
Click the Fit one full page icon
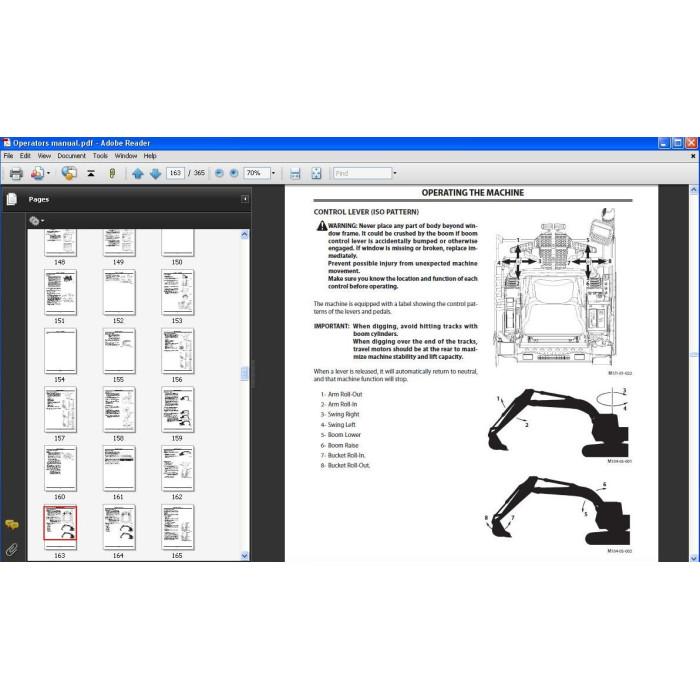pos(316,173)
